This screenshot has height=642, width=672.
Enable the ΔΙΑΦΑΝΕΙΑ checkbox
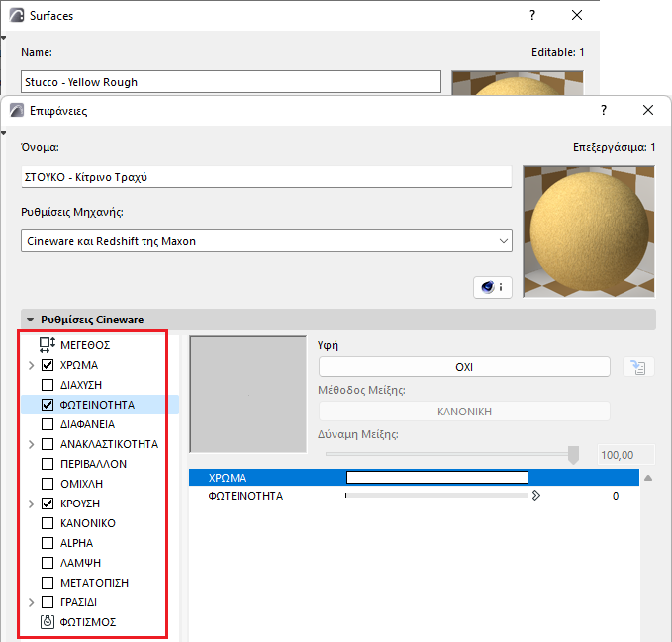coord(48,424)
